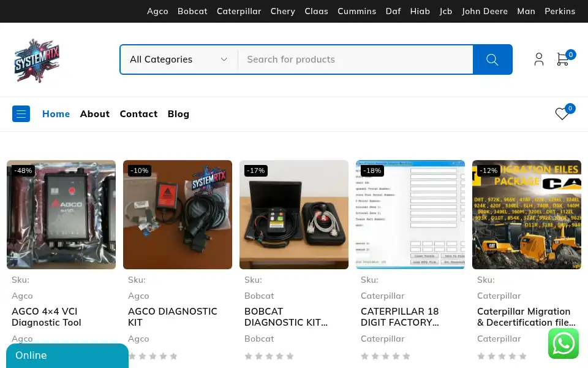Click the blue search magnifier button
This screenshot has height=368, width=588.
pyautogui.click(x=492, y=59)
